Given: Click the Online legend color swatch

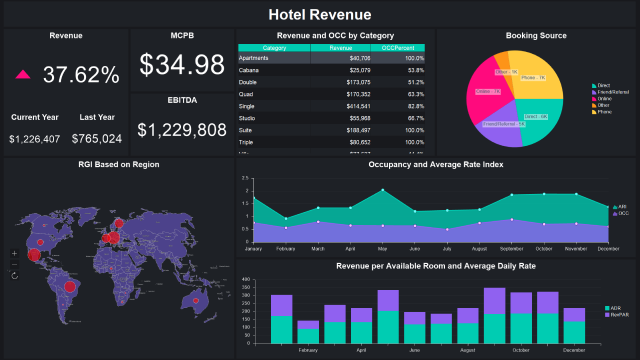Looking at the screenshot, I should [x=594, y=99].
